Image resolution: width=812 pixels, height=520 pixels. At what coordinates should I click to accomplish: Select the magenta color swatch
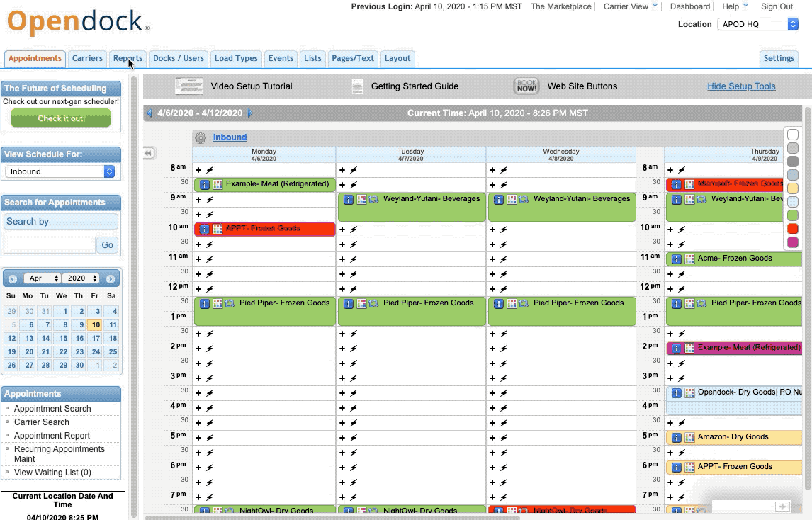pos(792,242)
